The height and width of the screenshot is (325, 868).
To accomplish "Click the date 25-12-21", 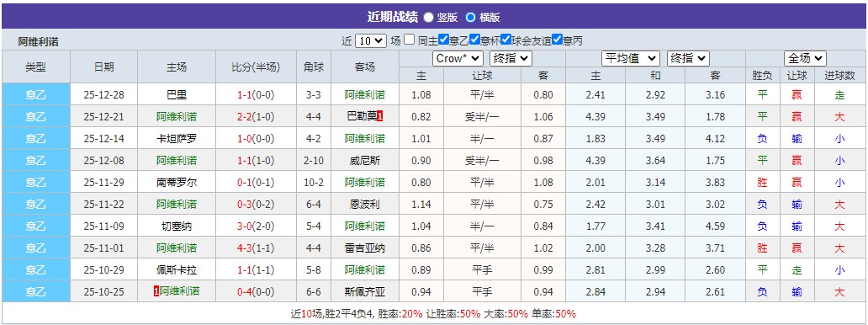I will pyautogui.click(x=104, y=116).
